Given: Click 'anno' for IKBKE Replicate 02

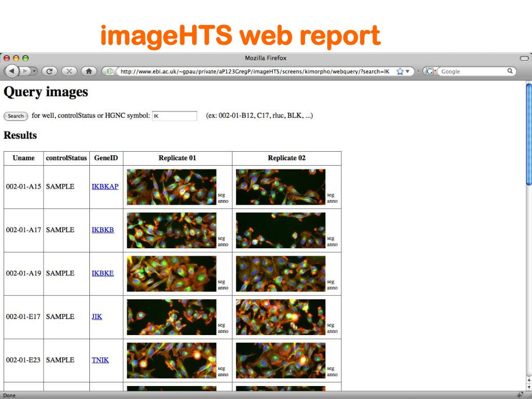Looking at the screenshot, I should [x=332, y=288].
